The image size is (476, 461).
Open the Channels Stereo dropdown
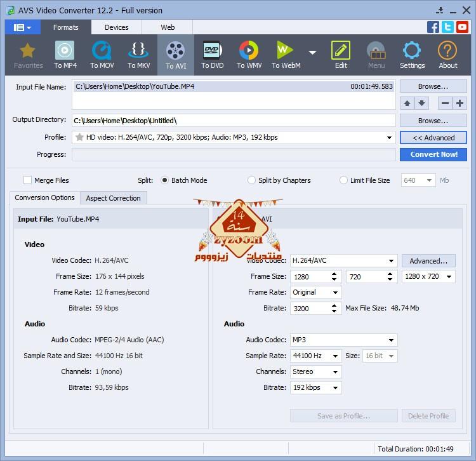[315, 371]
